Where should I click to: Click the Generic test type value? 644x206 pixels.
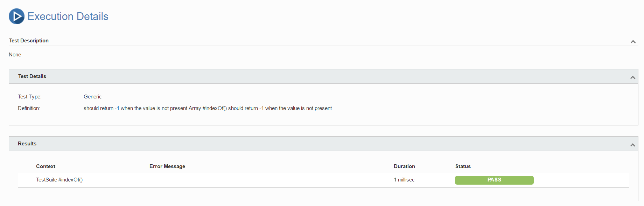point(93,97)
